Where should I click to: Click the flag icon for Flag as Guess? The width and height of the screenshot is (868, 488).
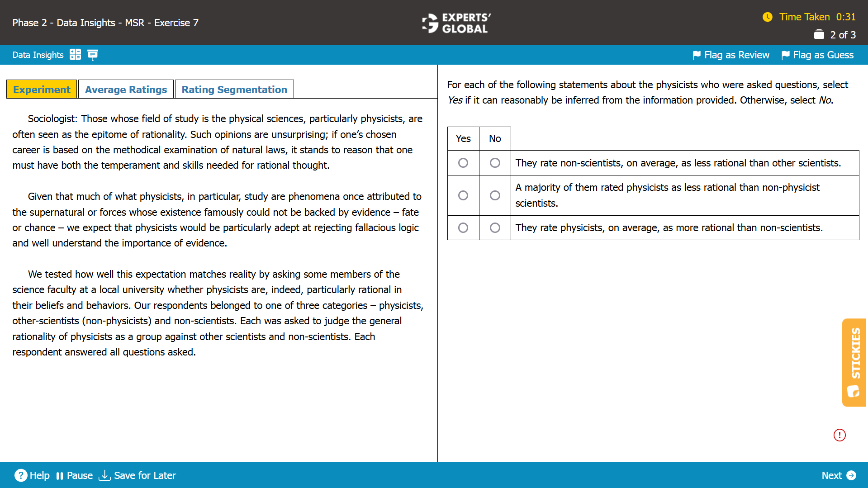(x=786, y=55)
